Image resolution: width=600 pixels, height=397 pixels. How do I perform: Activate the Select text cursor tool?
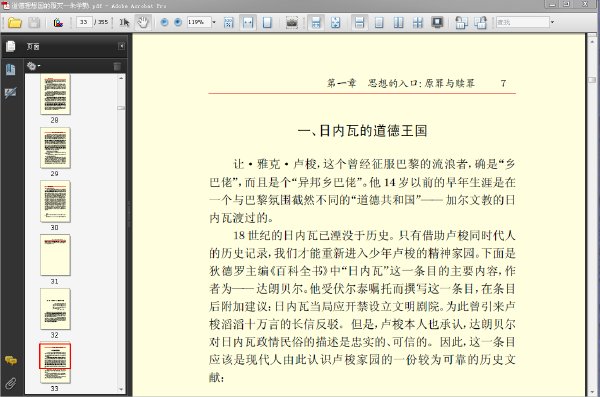[x=124, y=23]
